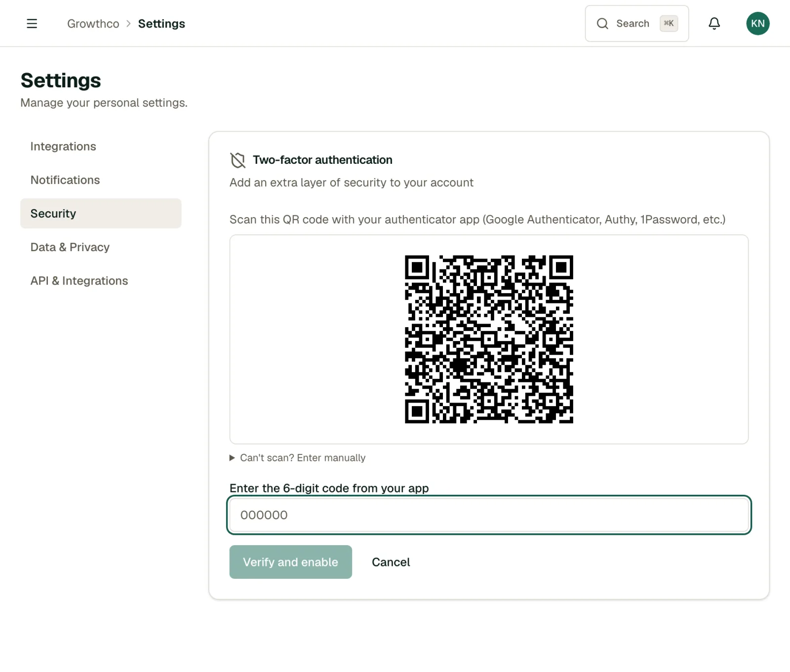Click the search magnifier icon

602,24
